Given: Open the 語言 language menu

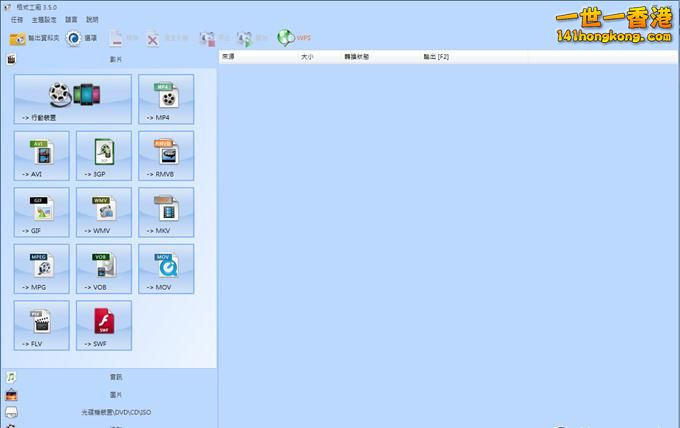Looking at the screenshot, I should coord(70,19).
